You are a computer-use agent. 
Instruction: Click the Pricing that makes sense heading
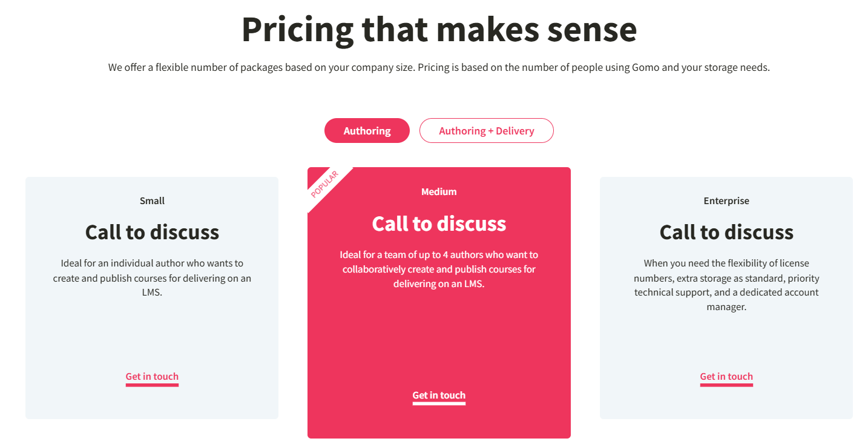click(x=439, y=29)
